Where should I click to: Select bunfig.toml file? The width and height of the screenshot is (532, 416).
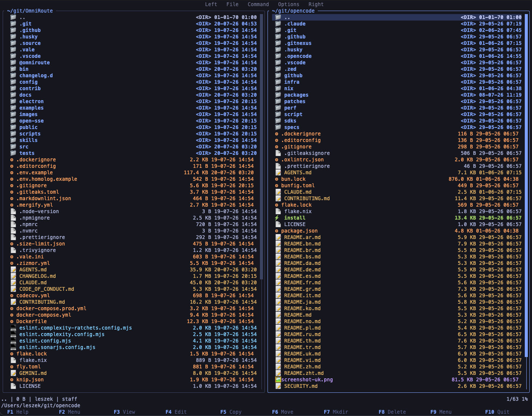click(x=298, y=185)
